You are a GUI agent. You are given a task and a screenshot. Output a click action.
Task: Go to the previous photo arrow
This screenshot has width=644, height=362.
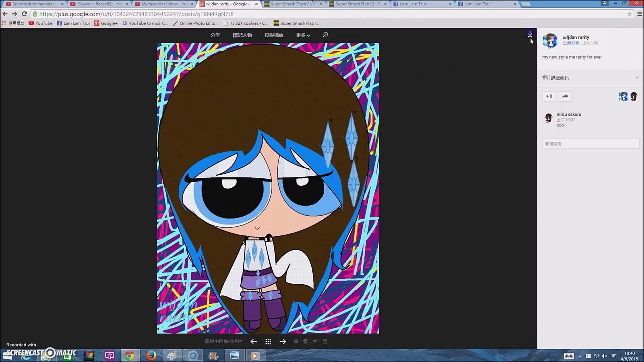click(x=254, y=341)
